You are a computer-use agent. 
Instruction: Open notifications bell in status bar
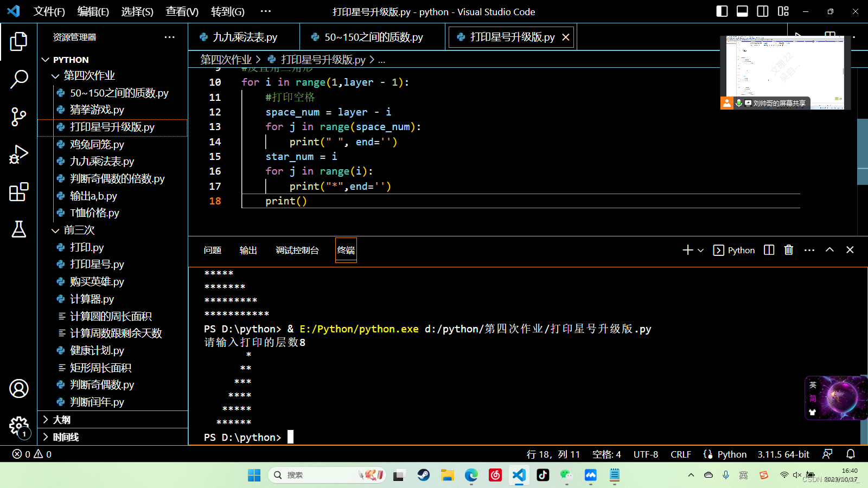tap(851, 454)
